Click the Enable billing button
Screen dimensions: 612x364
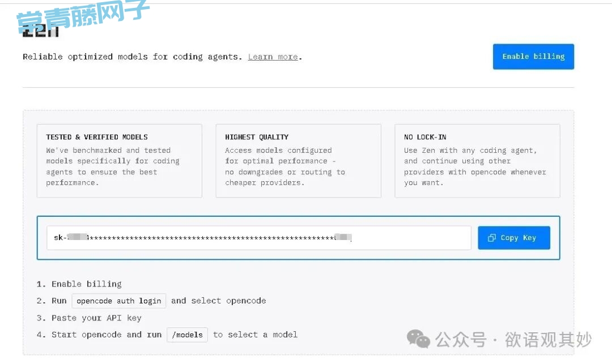[533, 57]
